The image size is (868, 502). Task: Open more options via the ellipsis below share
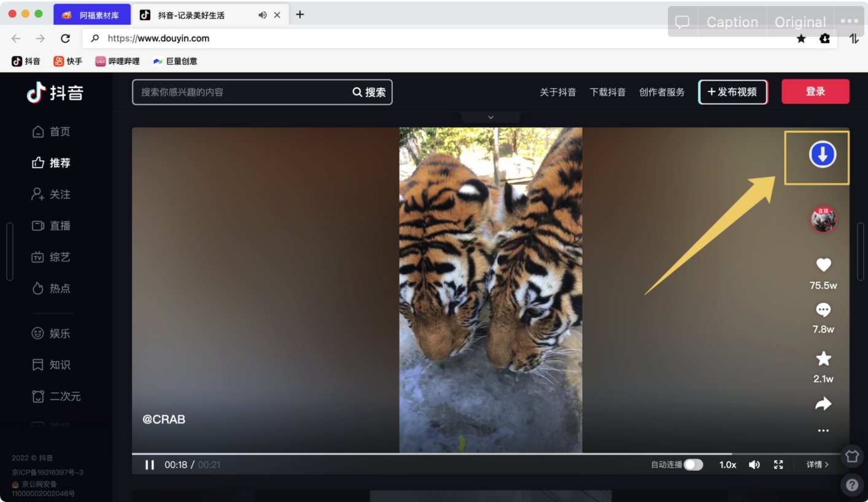click(x=823, y=430)
